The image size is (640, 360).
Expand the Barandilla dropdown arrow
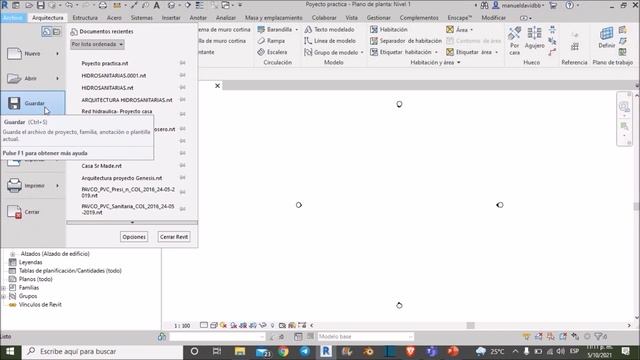click(296, 29)
